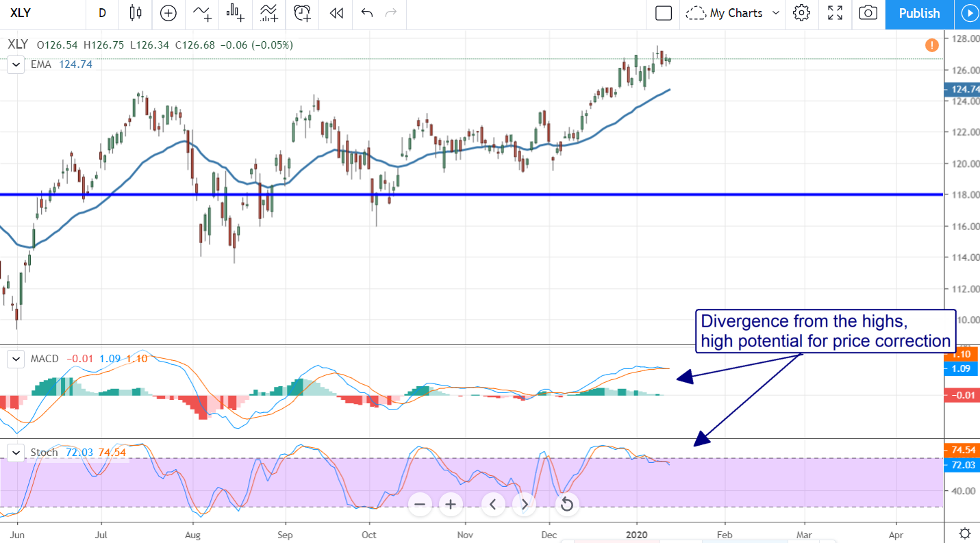
Task: Open indicator templates
Action: 268,13
